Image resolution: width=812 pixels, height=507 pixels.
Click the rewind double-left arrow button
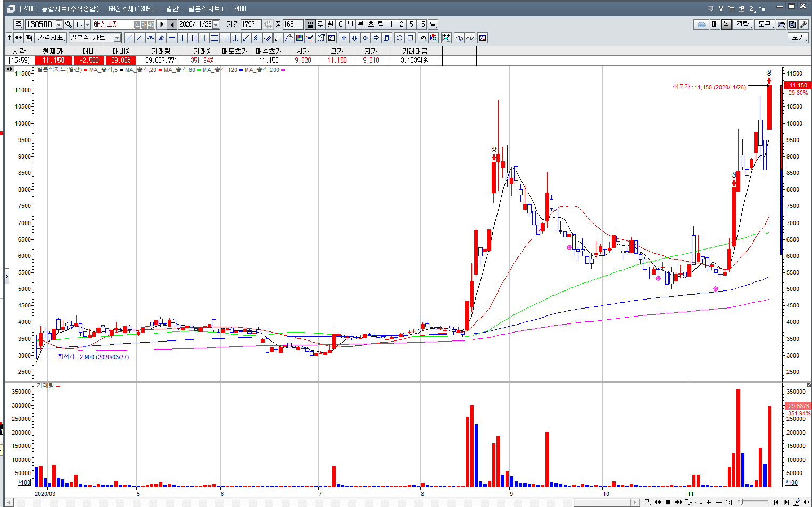coord(658,502)
